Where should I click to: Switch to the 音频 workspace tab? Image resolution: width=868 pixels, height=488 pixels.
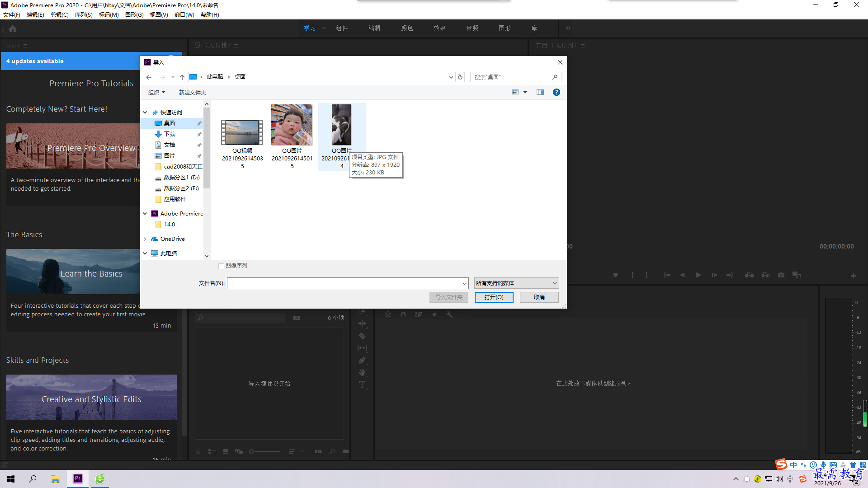[x=472, y=28]
